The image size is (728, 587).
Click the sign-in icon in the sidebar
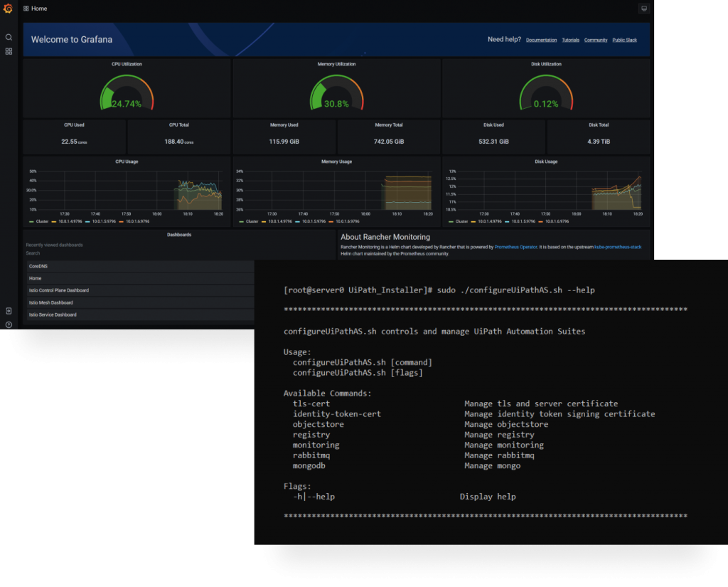9,311
